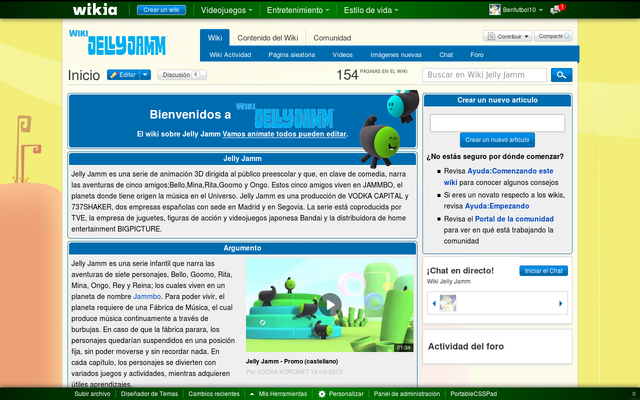This screenshot has height=400, width=640.
Task: Open the Chat menu item
Action: tap(446, 55)
